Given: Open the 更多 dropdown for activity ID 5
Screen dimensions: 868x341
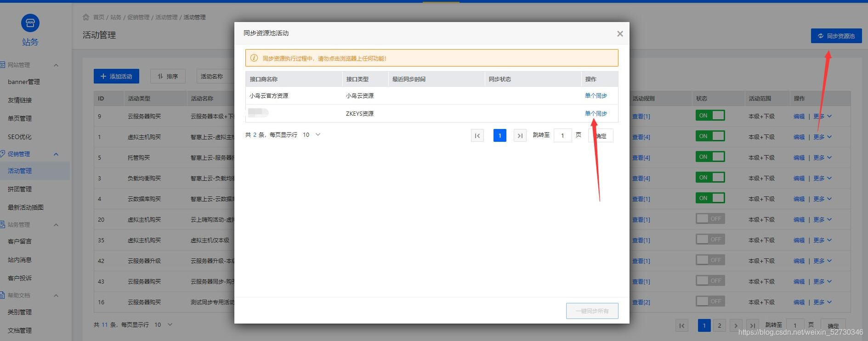Looking at the screenshot, I should pyautogui.click(x=823, y=157).
